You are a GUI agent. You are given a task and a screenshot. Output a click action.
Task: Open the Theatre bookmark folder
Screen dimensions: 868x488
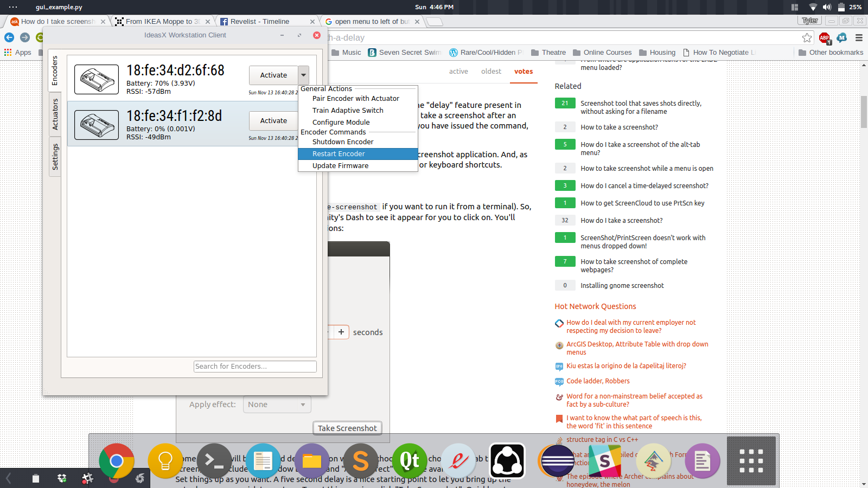pos(548,53)
